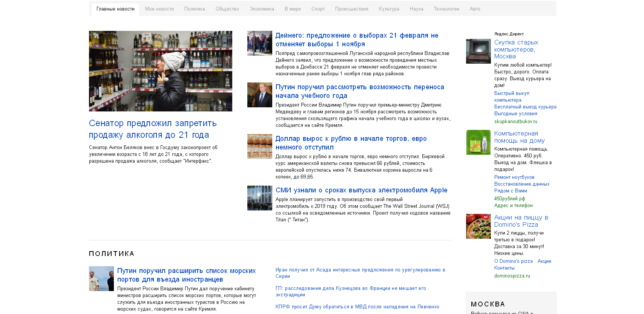Screen dimensions: 644x314
Task: Open the Компьютерная помощь на дому ad
Action: click(520, 137)
